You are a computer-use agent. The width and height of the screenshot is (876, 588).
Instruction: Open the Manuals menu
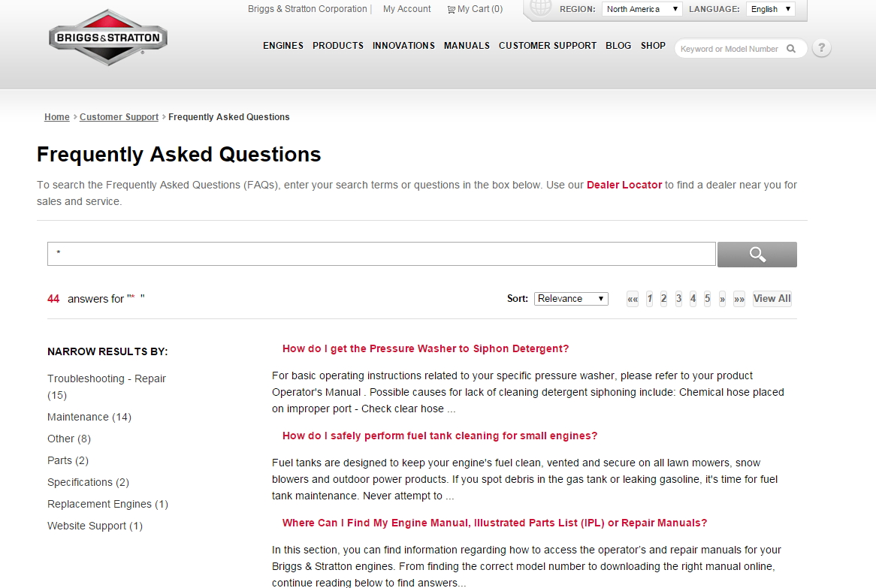point(467,46)
